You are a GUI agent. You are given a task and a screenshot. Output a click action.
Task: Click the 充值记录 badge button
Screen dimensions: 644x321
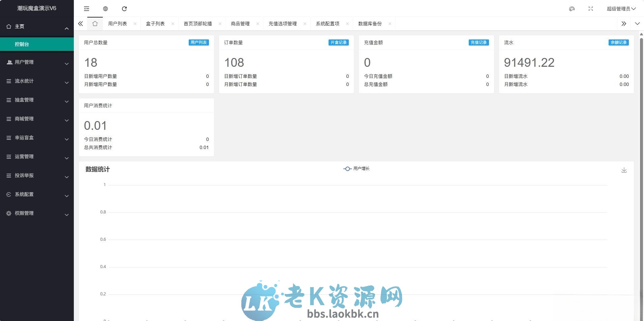tap(478, 42)
